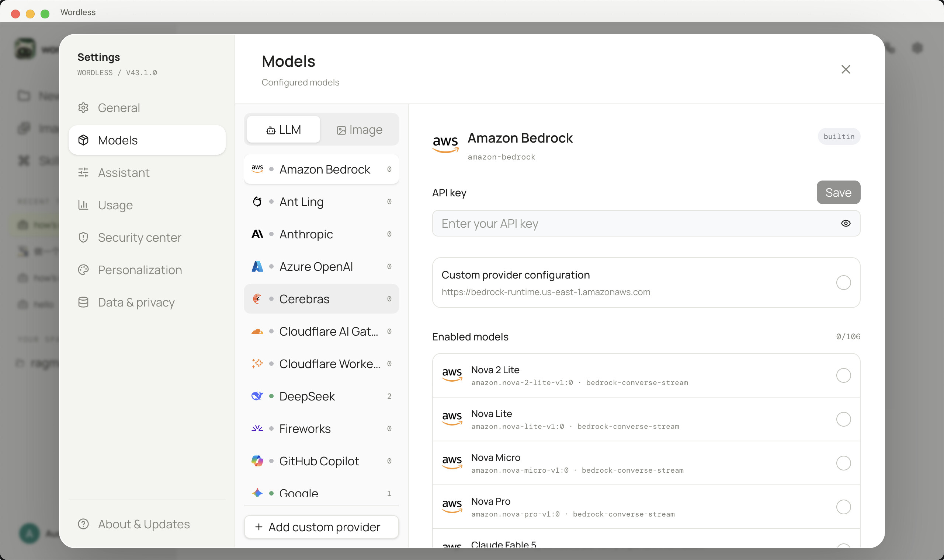The width and height of the screenshot is (944, 560).
Task: Open About & Updates page
Action: [x=147, y=524]
